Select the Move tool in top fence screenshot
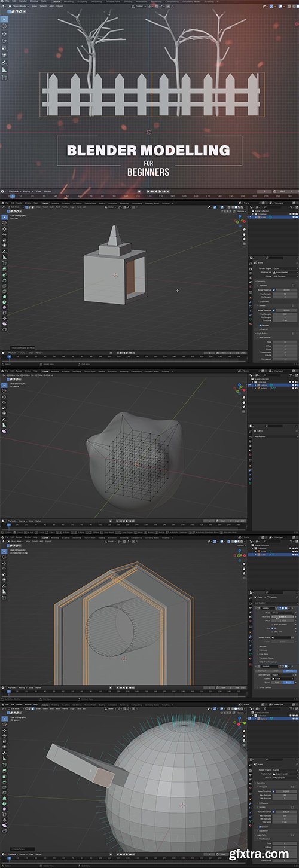 4,33
